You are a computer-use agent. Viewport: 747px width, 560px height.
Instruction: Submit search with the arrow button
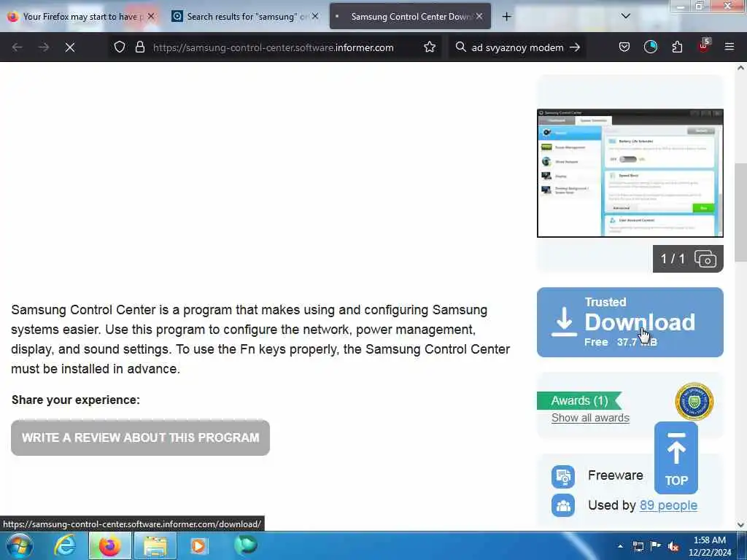(x=575, y=47)
